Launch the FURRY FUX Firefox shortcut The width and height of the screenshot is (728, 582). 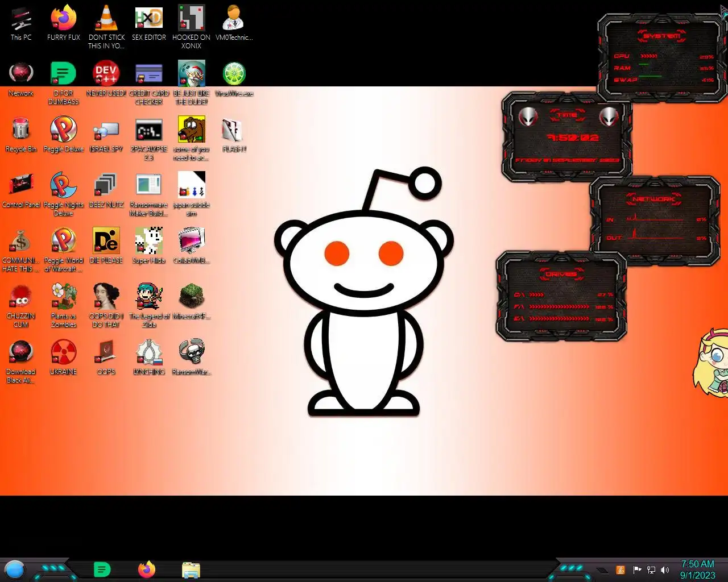click(x=64, y=23)
